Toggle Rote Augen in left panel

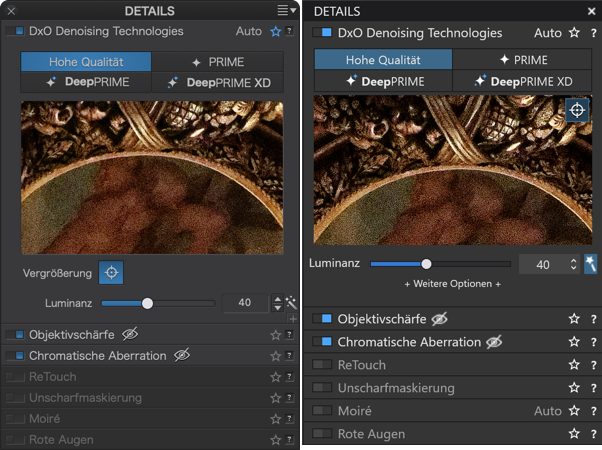coord(15,440)
